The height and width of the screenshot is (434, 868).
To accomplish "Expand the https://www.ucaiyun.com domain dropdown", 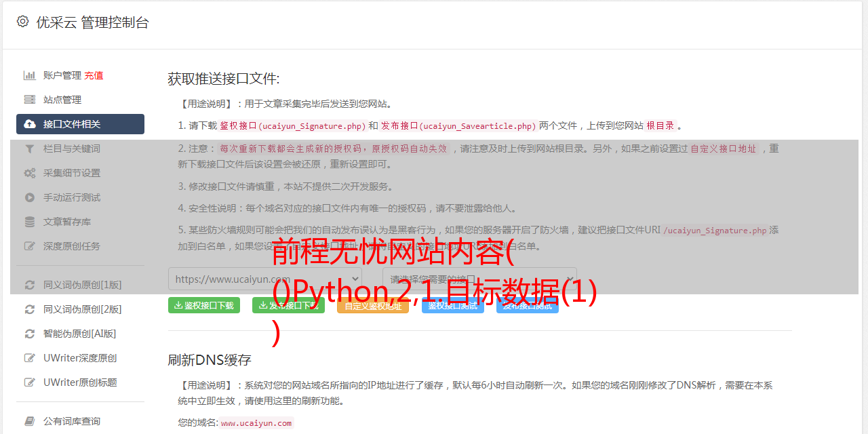I will tap(265, 279).
